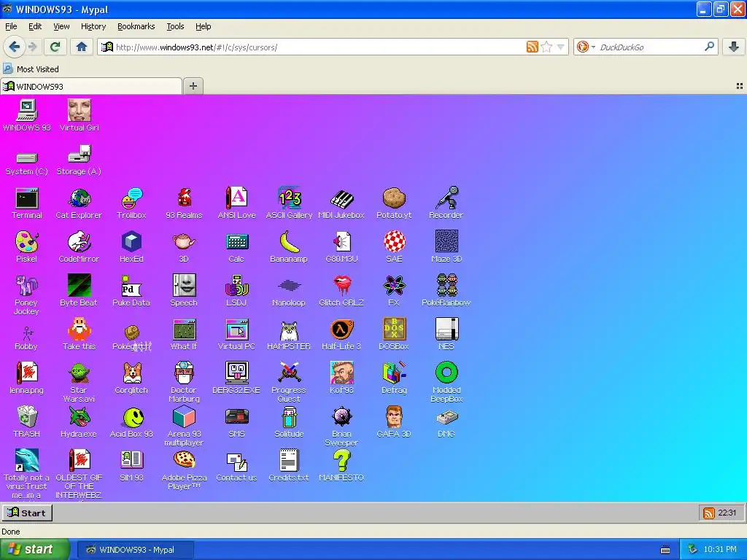Viewport: 747px width, 560px height.
Task: Open the History menu
Action: click(x=93, y=26)
